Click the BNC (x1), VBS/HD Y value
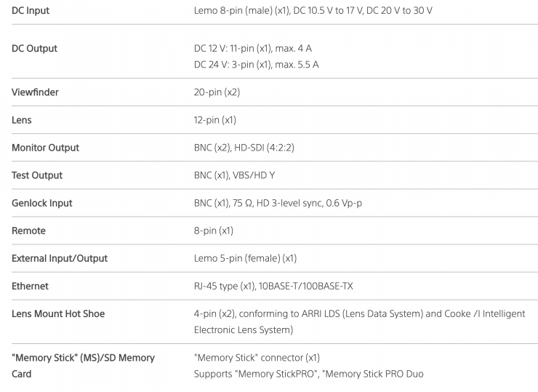Screen dimensions: 538x392 [235, 175]
